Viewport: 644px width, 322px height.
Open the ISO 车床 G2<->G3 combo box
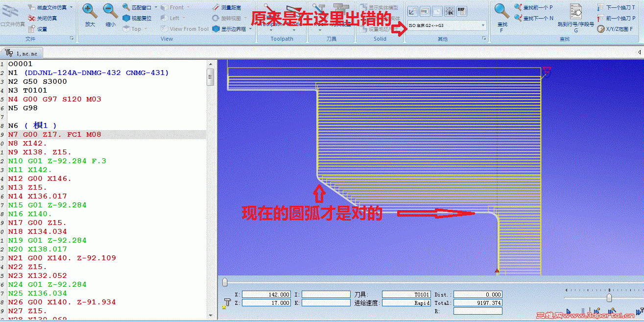coord(483,25)
